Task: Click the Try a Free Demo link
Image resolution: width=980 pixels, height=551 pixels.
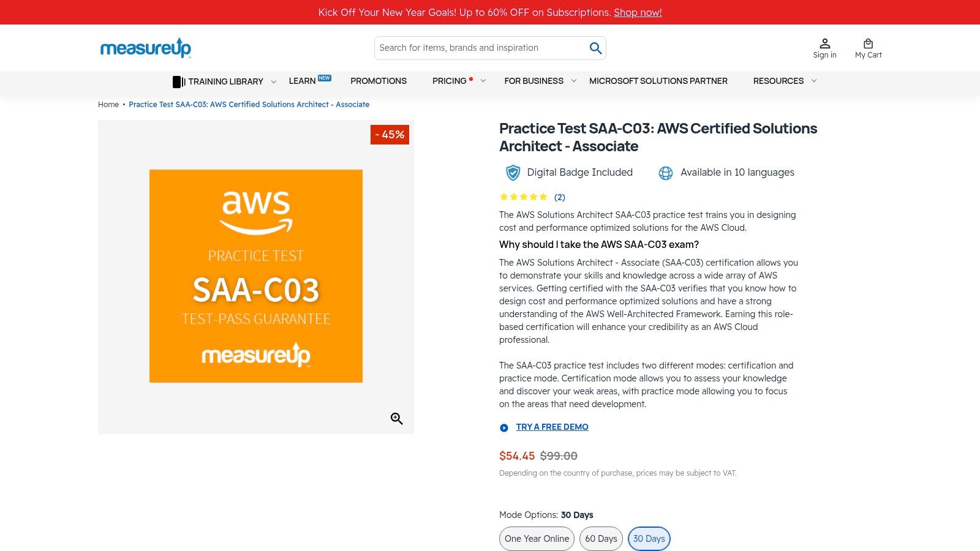Action: (x=552, y=427)
